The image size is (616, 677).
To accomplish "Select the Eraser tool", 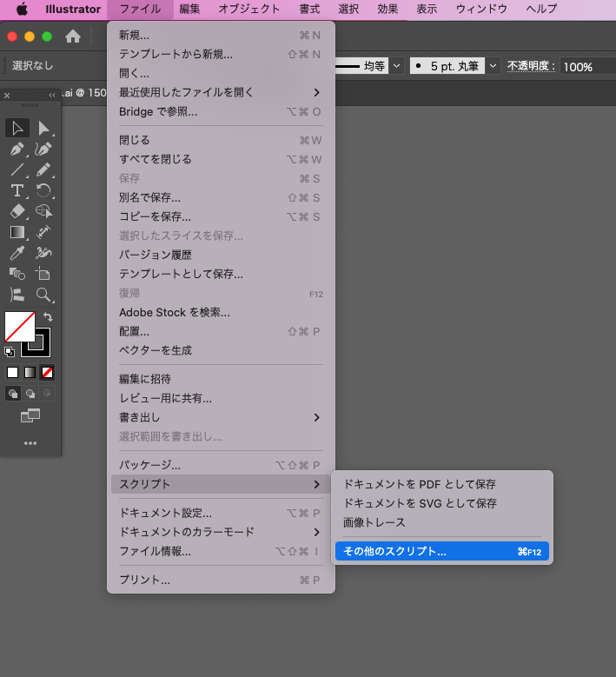I will point(17,211).
